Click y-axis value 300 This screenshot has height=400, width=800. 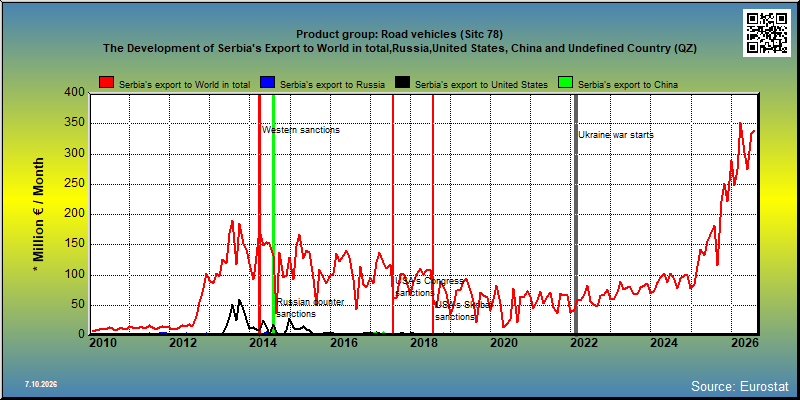point(74,154)
